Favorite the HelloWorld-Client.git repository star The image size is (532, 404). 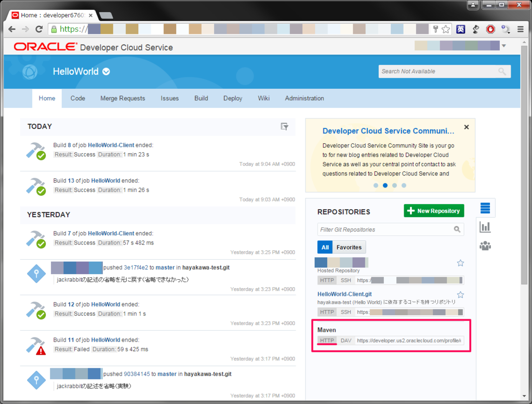tap(460, 294)
